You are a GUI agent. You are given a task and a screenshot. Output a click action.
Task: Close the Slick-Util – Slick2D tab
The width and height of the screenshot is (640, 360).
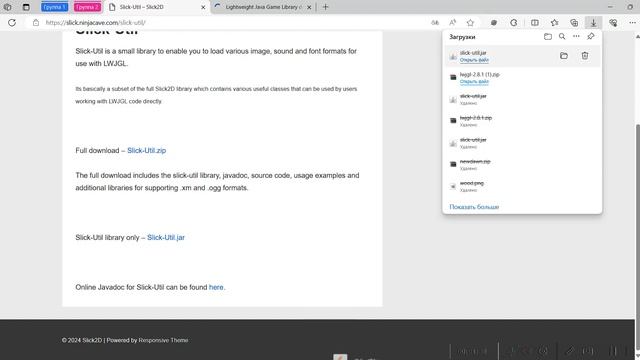coord(203,7)
